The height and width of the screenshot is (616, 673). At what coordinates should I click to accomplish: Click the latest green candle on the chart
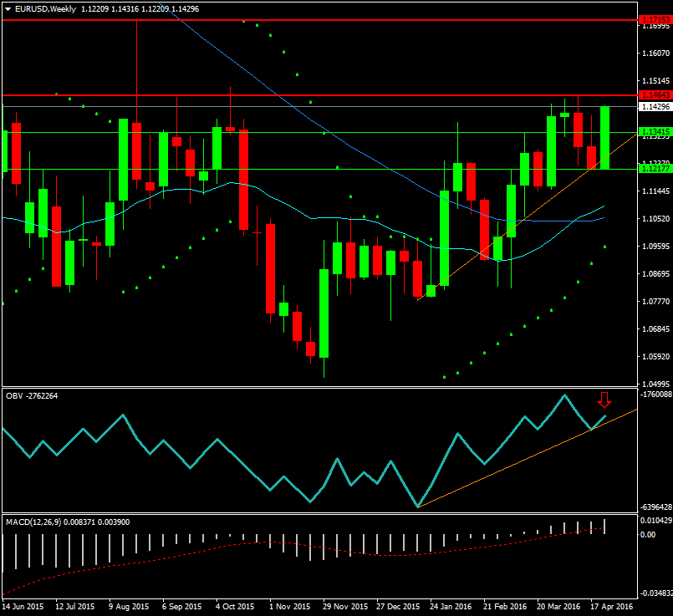click(x=604, y=138)
